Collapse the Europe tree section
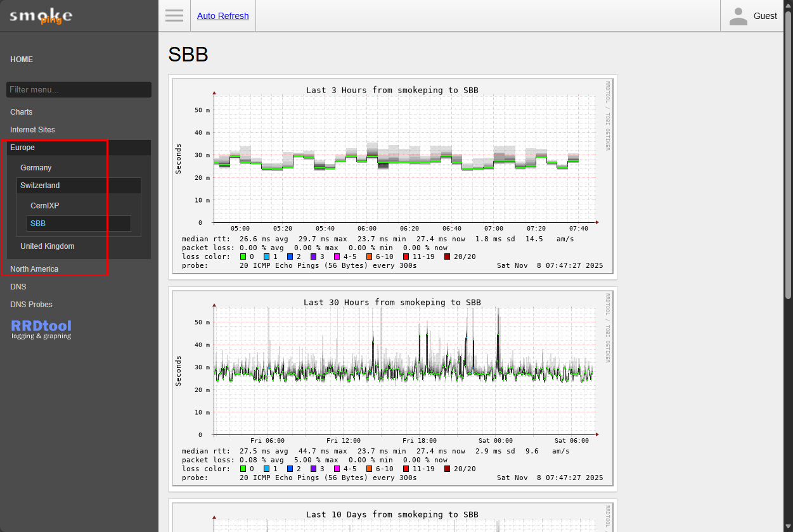The height and width of the screenshot is (532, 793). pos(23,148)
